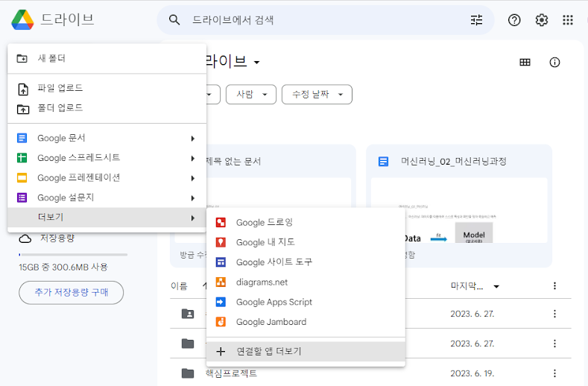588x386 pixels.
Task: Expand the Google 문서 submenu arrow
Action: coord(193,139)
